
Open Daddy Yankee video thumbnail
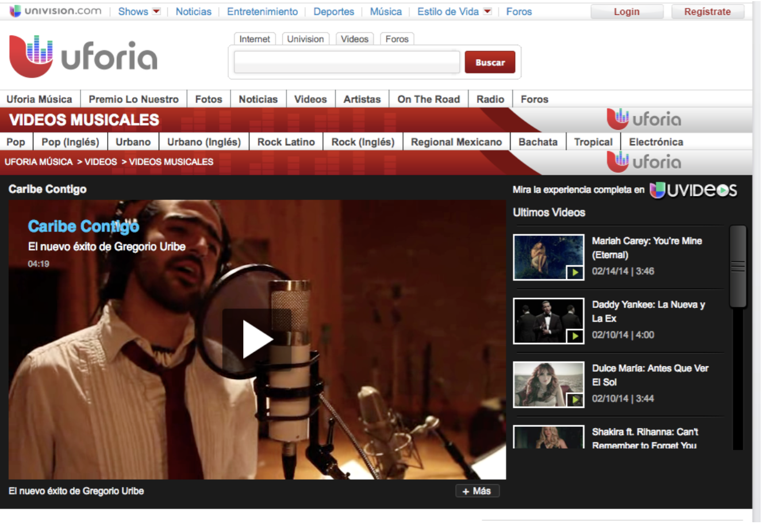548,321
